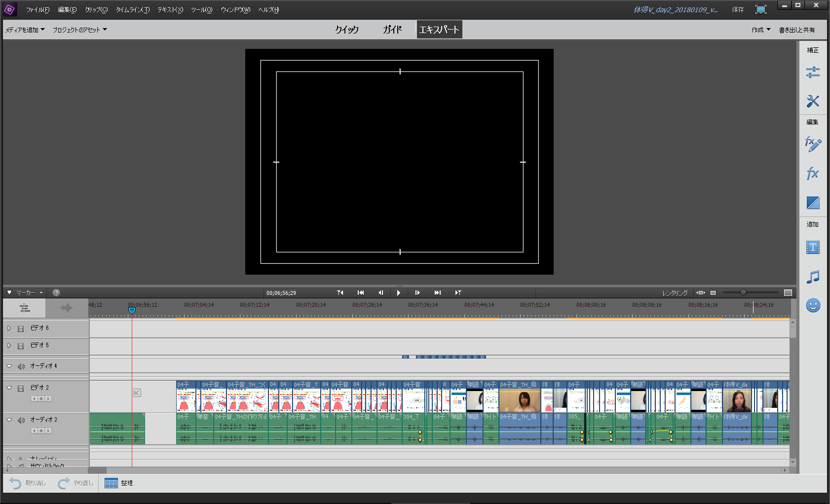
Task: Expand the ビデオ 5 track
Action: 9,345
